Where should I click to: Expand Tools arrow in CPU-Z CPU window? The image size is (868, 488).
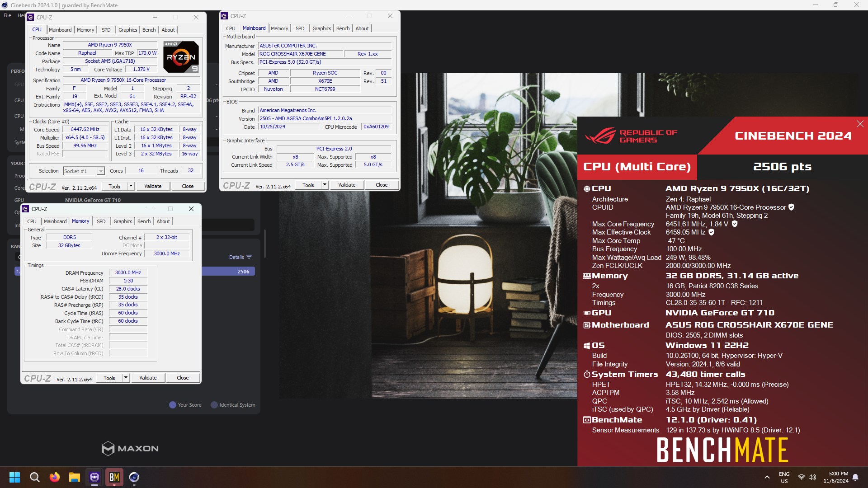coord(131,186)
